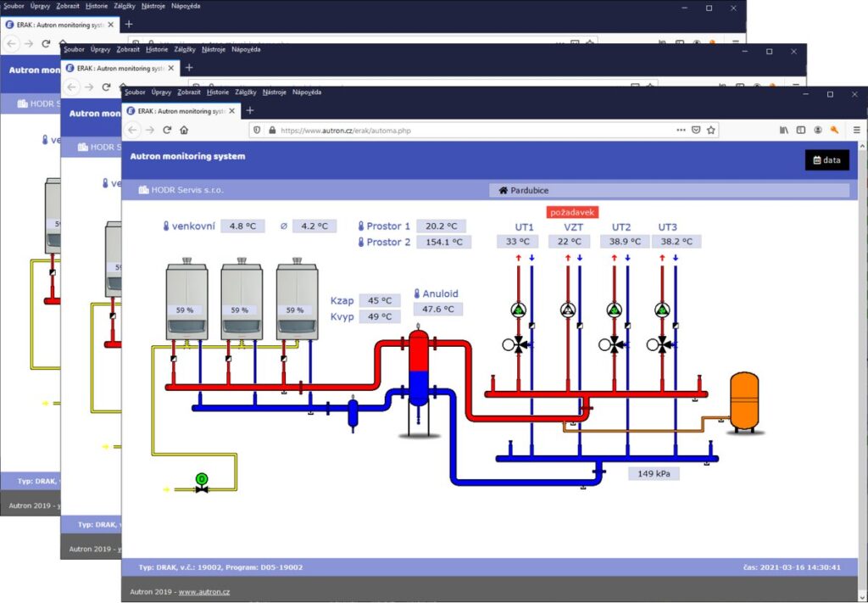Click the building icon beside HODR Servis s.r.o.
The width and height of the screenshot is (868, 603).
(142, 189)
